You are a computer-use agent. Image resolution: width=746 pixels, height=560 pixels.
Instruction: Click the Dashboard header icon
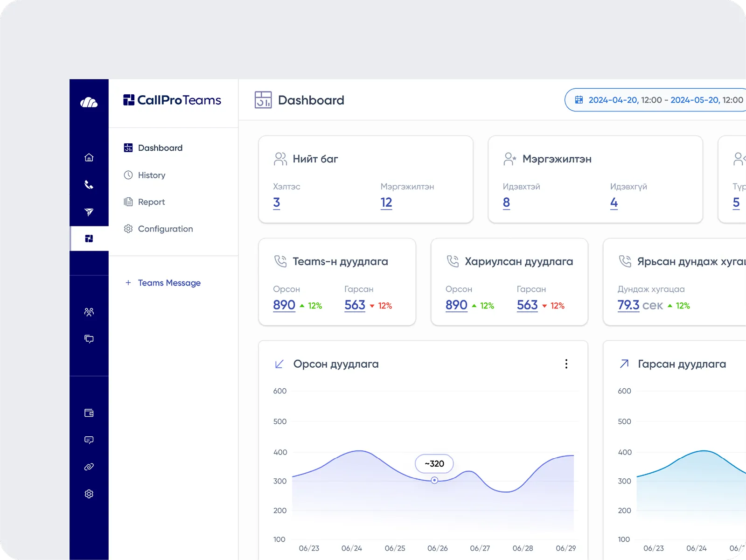(263, 100)
